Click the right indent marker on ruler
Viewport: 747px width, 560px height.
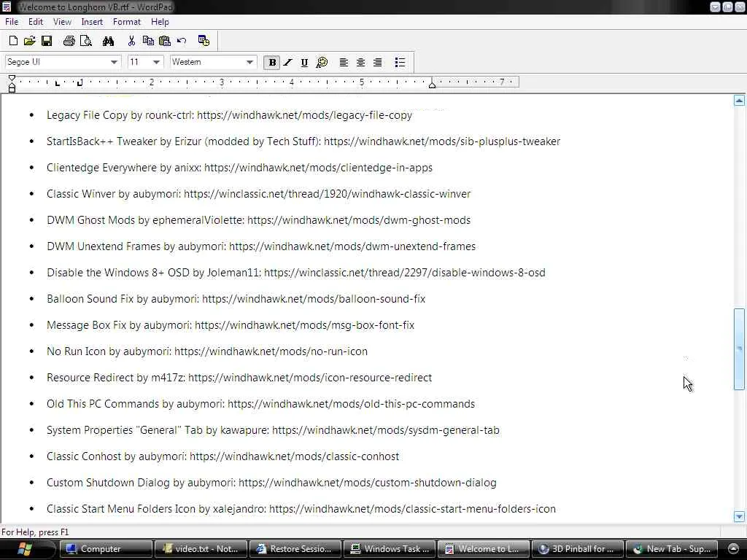pyautogui.click(x=432, y=85)
